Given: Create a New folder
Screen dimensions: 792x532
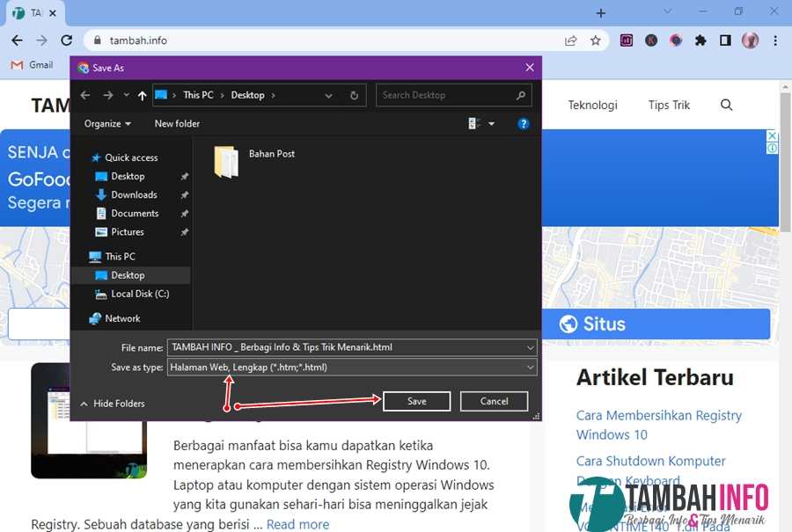Looking at the screenshot, I should point(177,124).
